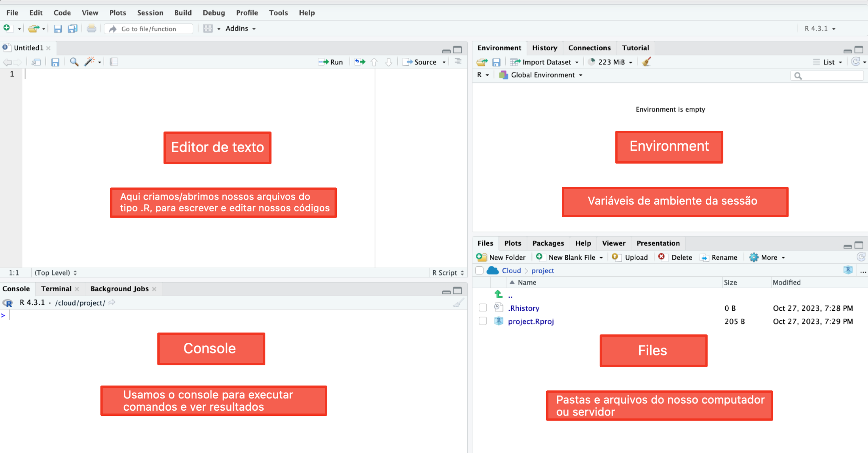Click the save all documents icon
Screen dimensions: 868x453
coord(73,29)
